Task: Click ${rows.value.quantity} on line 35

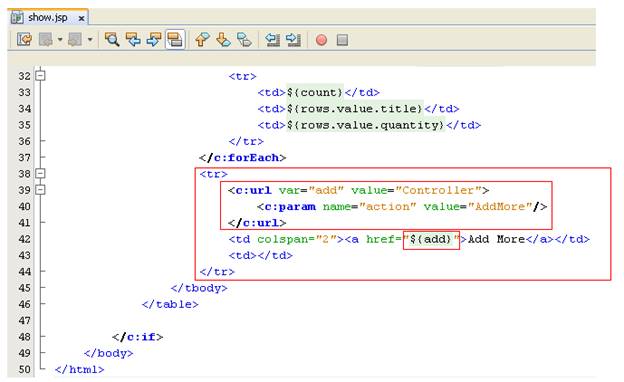Action: click(x=365, y=125)
